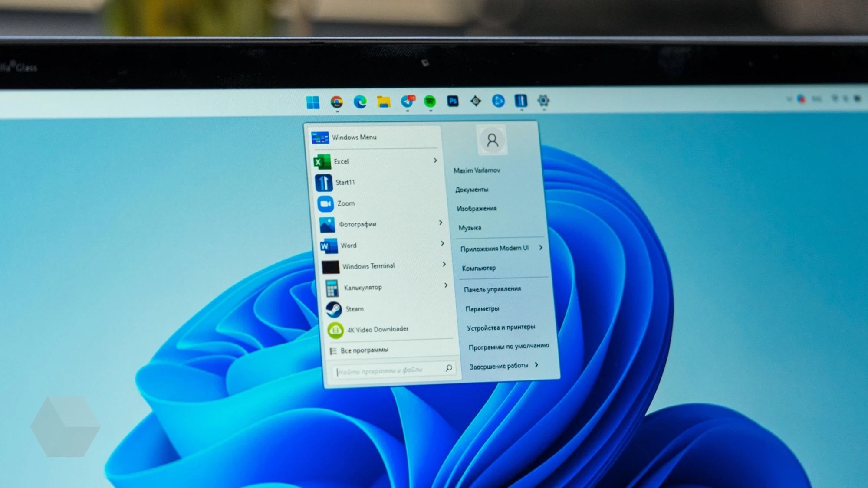Open the round blue app icon next to Start11 on taskbar

point(498,101)
